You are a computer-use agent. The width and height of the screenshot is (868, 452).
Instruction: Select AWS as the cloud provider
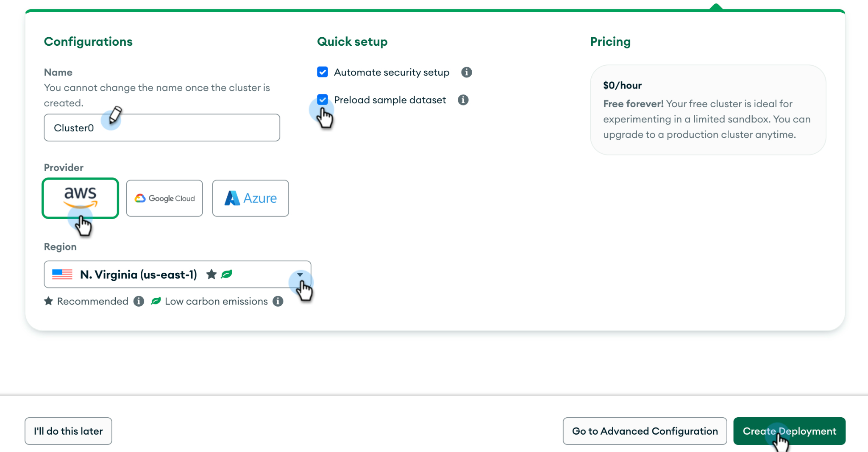coord(80,198)
